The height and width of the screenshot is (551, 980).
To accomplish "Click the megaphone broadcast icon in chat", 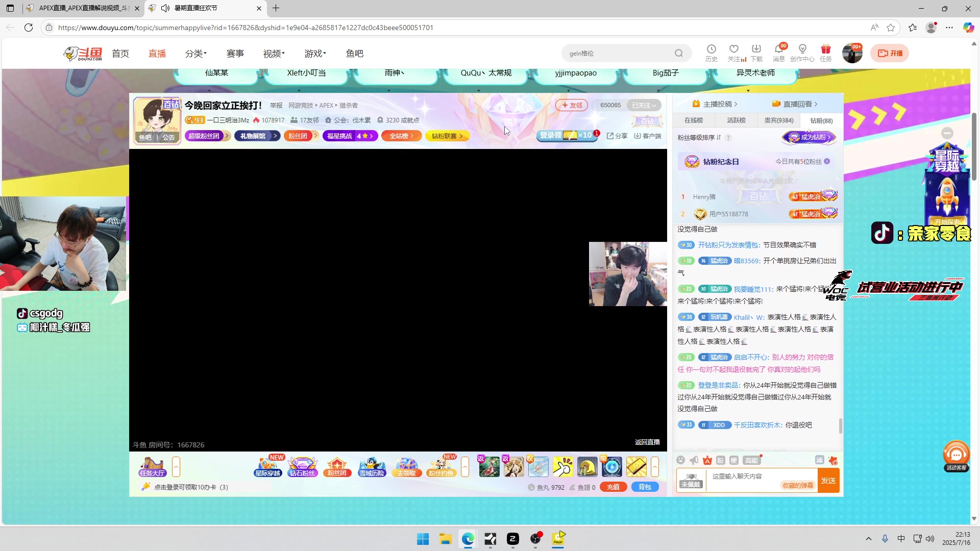I will click(694, 460).
